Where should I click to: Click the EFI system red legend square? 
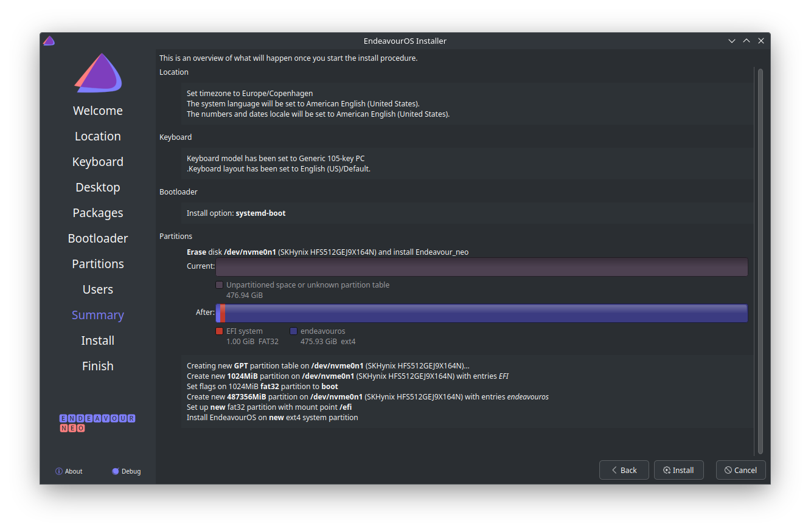pos(220,331)
